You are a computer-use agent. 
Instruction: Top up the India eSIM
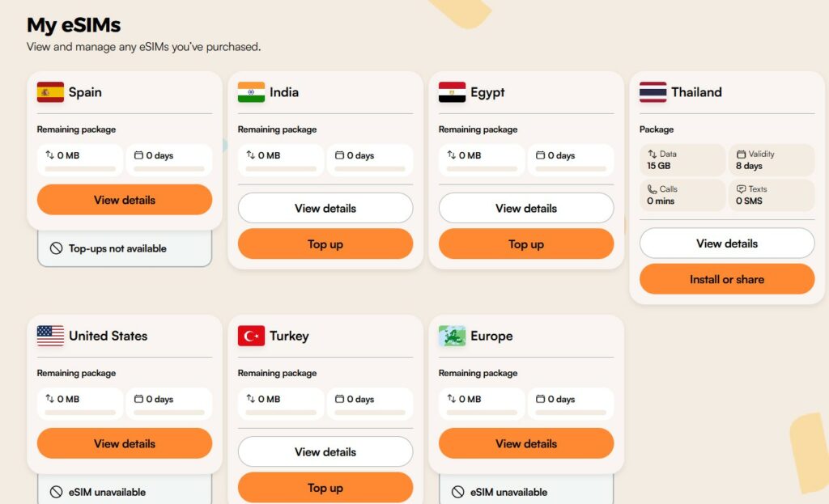click(325, 244)
